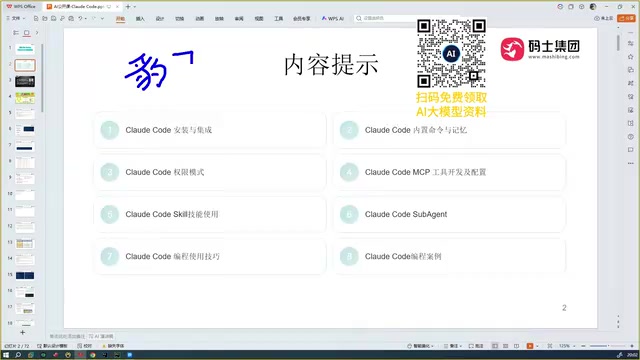Switch to the WPS Office home tab
The width and height of the screenshot is (640, 360).
coord(21,7)
